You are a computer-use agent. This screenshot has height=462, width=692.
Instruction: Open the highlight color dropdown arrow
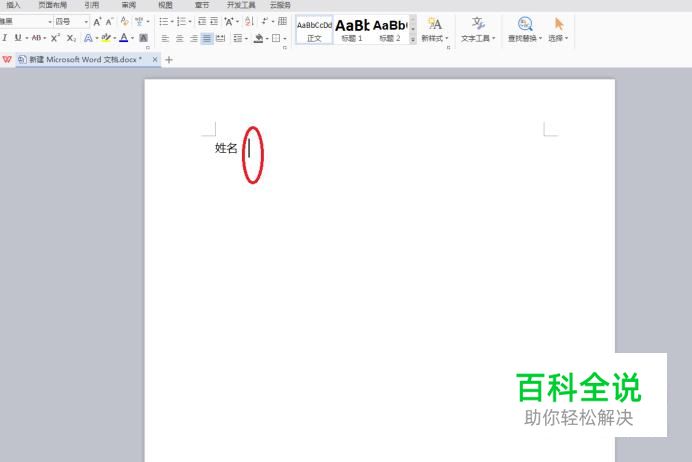click(x=115, y=38)
